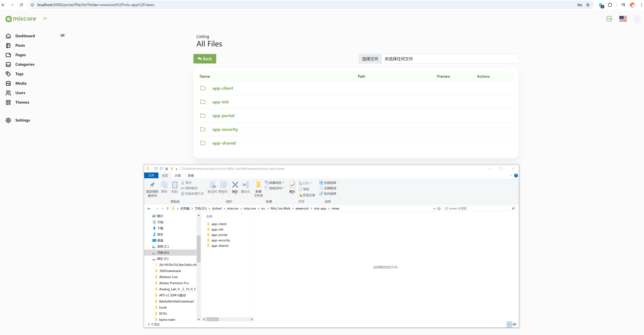Open the app-portal folder link
The width and height of the screenshot is (644, 335).
click(223, 116)
